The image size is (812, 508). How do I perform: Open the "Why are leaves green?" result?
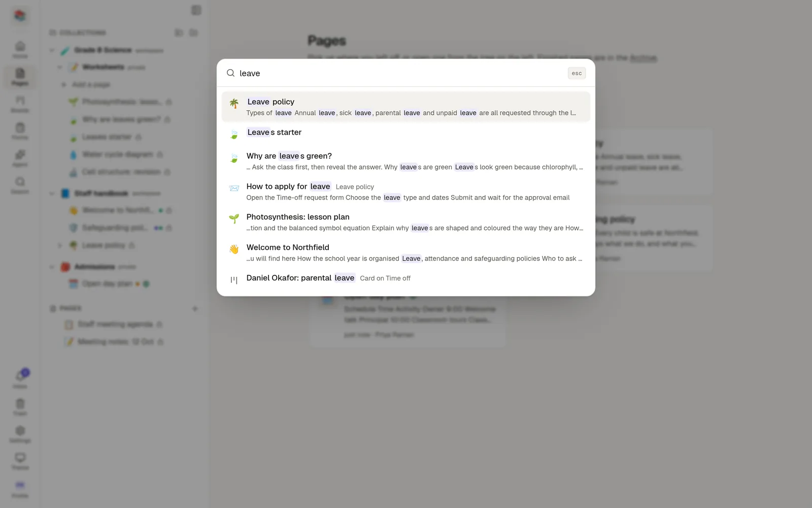[406, 161]
